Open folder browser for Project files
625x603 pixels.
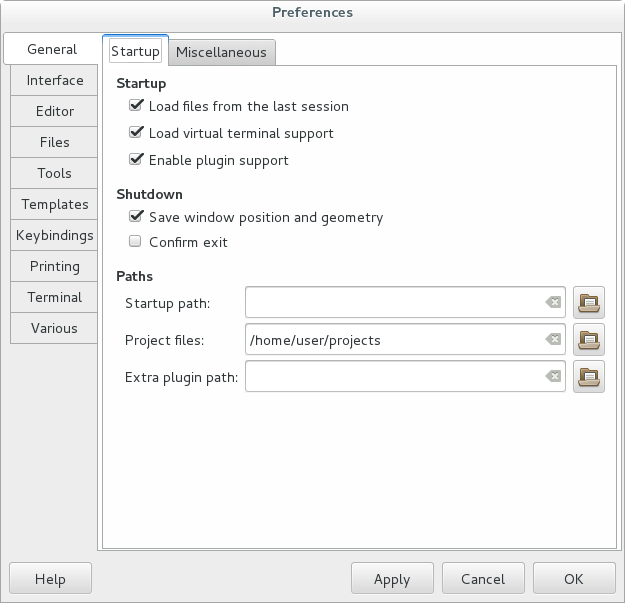(589, 340)
